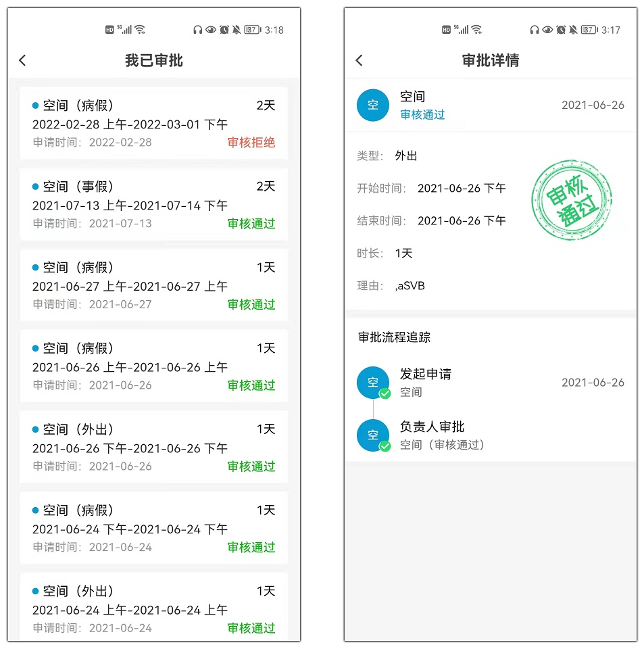Viewport: 644px width, 649px height.
Task: Open the 外出 request for 2021-06-24 上午
Action: (153, 609)
